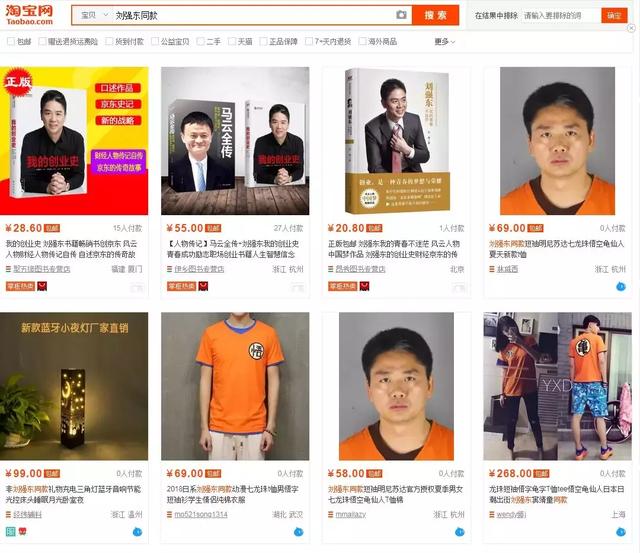Open 正版包邮 刘强东我的青春不迷茫 listing title
This screenshot has height=553, width=640.
[x=394, y=249]
